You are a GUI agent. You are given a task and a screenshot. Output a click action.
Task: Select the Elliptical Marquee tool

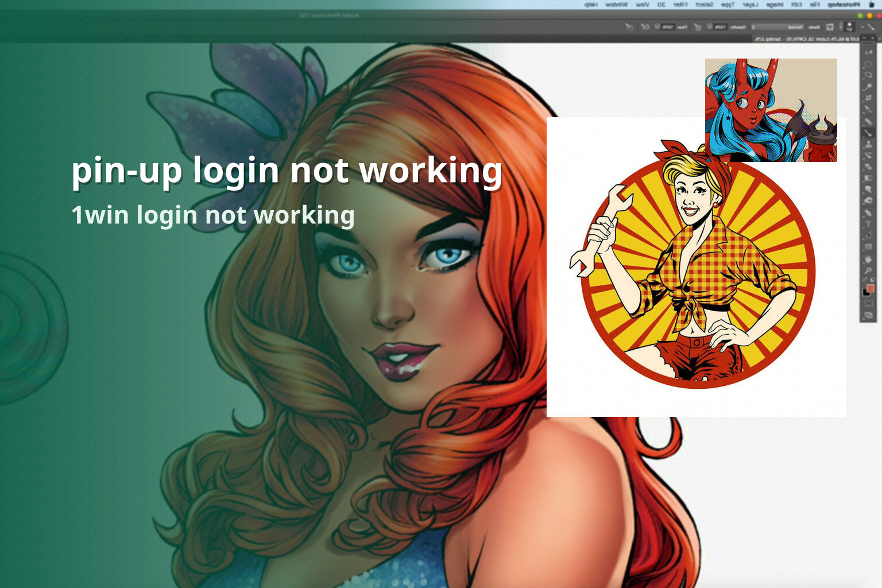pos(868,64)
